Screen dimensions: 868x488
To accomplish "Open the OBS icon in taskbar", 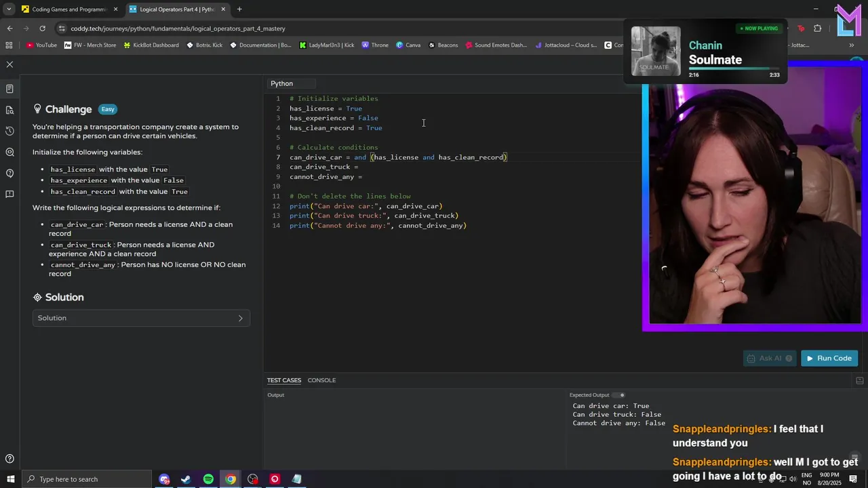I will (x=253, y=479).
